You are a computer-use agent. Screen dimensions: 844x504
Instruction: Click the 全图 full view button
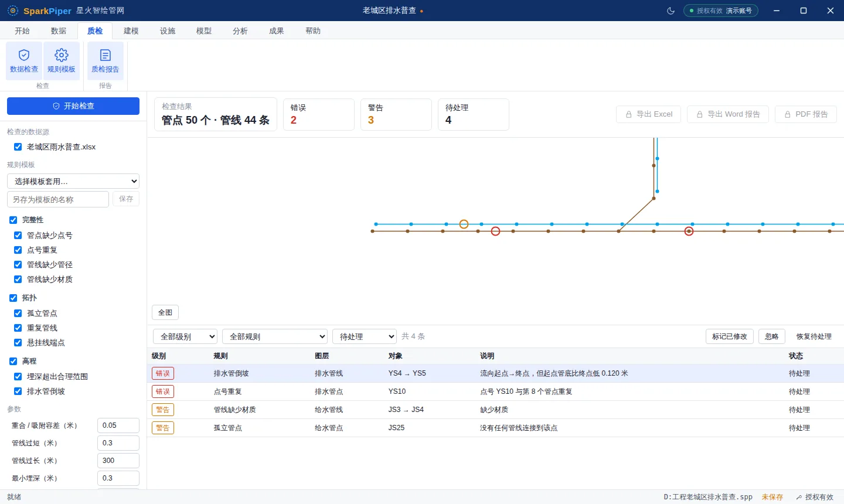(x=165, y=312)
